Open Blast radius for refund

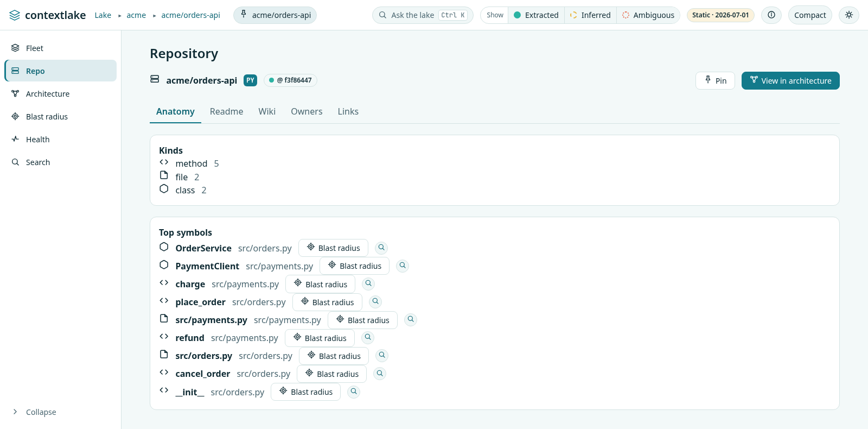tap(320, 338)
